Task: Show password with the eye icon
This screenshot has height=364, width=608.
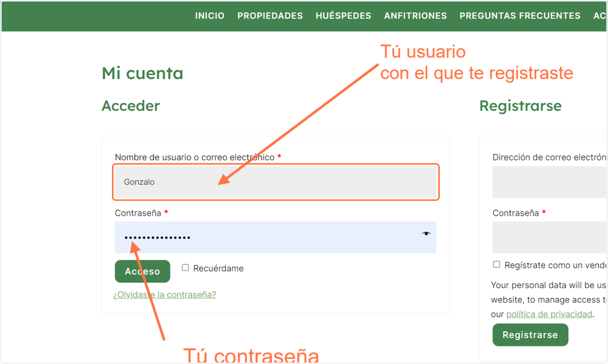Action: 426,233
